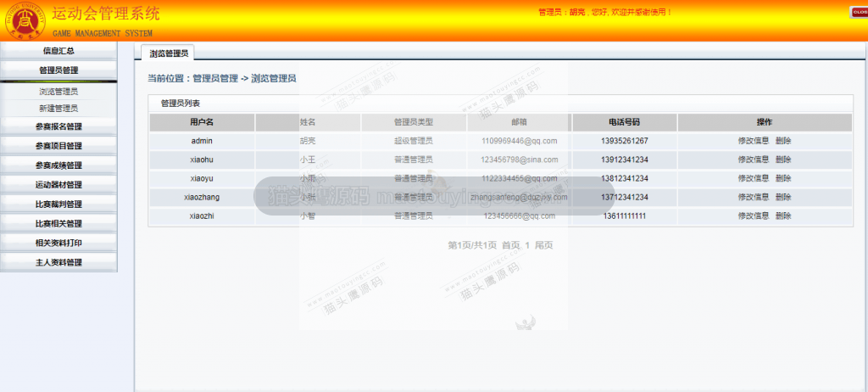This screenshot has width=868, height=392.
Task: Click 修改信息 for xiaoyu row
Action: [754, 178]
